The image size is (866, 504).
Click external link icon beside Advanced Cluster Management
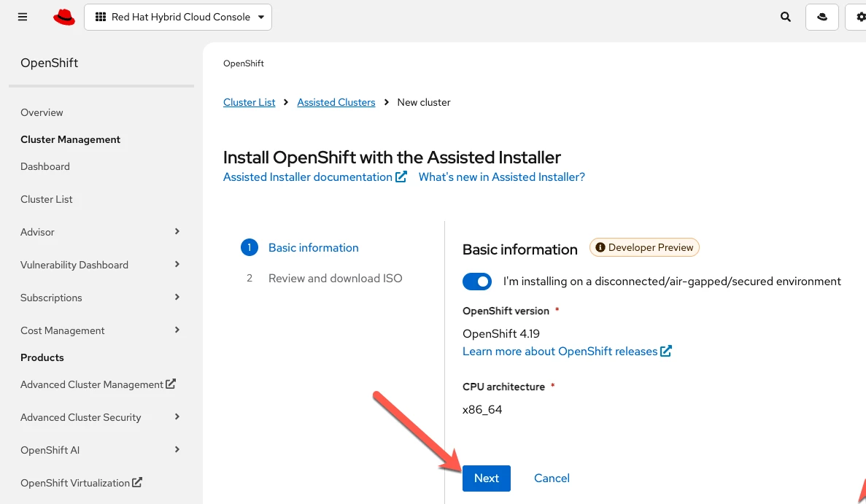coord(171,384)
